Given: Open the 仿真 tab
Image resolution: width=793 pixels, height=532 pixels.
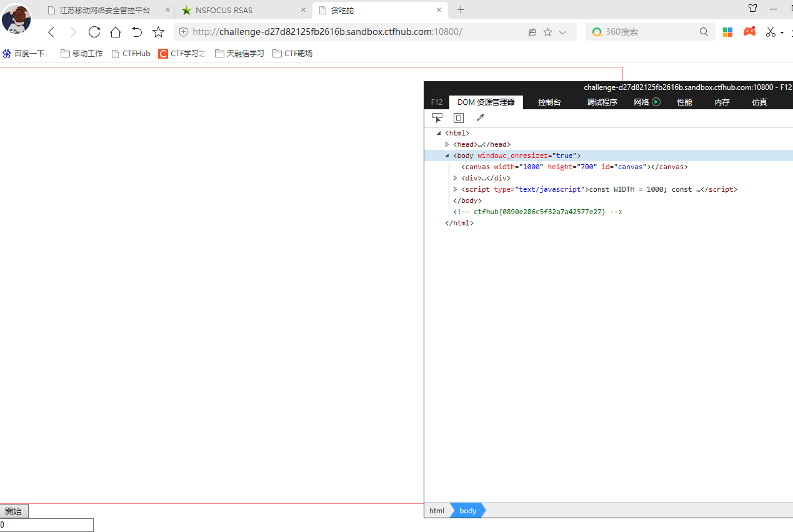Looking at the screenshot, I should (759, 102).
